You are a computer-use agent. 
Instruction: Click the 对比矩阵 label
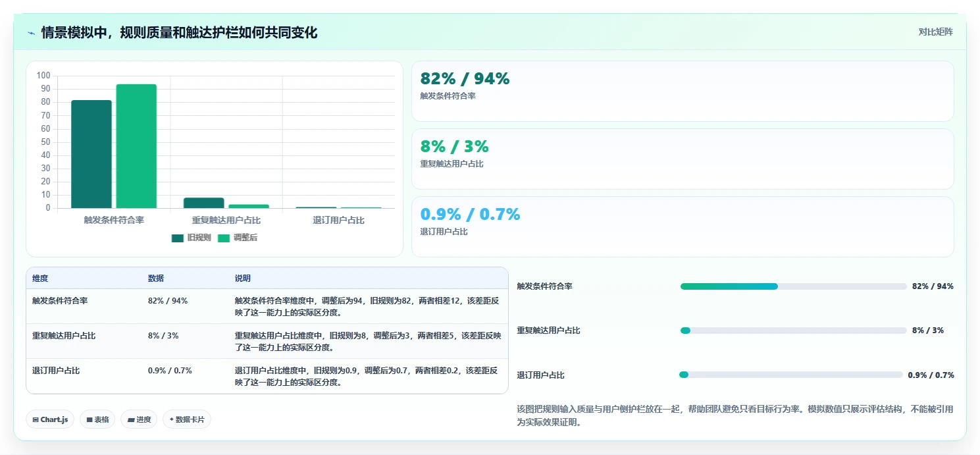pyautogui.click(x=935, y=32)
